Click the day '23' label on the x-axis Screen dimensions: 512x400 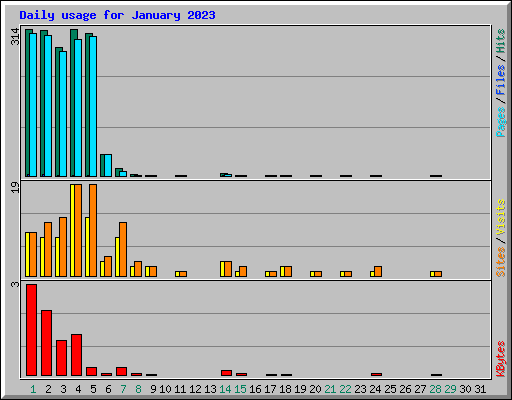(x=360, y=389)
